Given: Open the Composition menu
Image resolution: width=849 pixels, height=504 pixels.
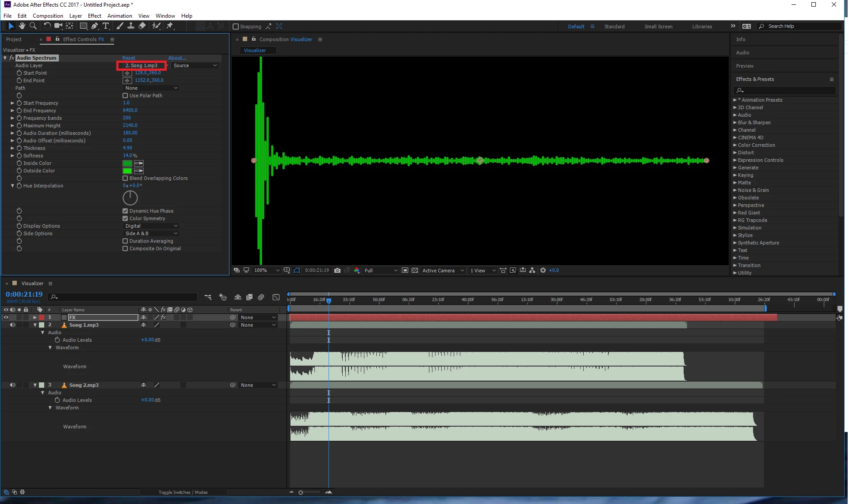Looking at the screenshot, I should [x=48, y=15].
